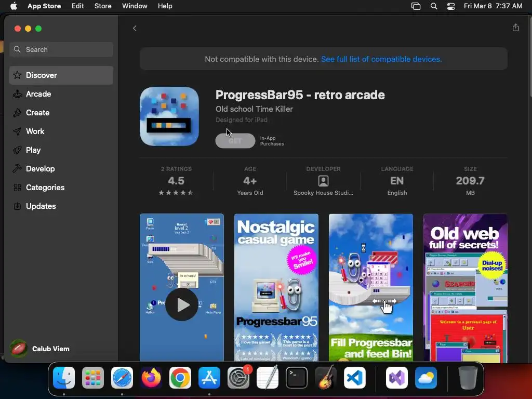Screen dimensions: 532x399
Task: Open the Window menu
Action: pyautogui.click(x=135, y=6)
